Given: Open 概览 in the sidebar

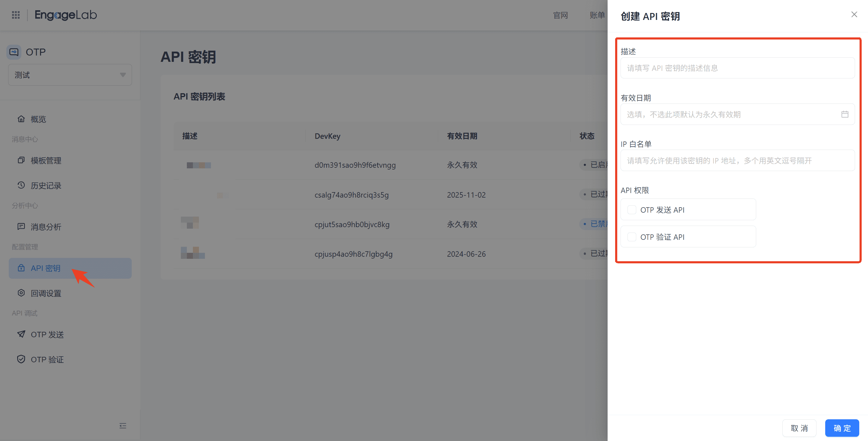Looking at the screenshot, I should [x=38, y=119].
